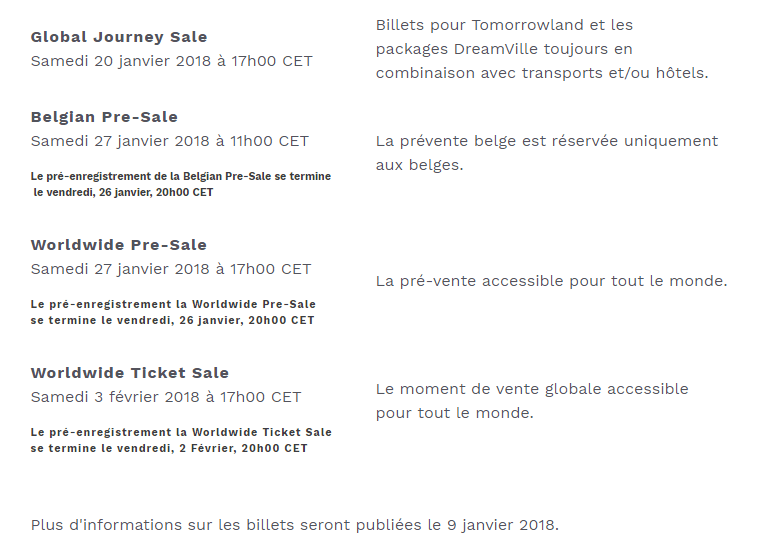Viewport: 780px width, 552px height.
Task: Click the Worldwide Pre-Sale pre-registration note
Action: click(x=173, y=312)
